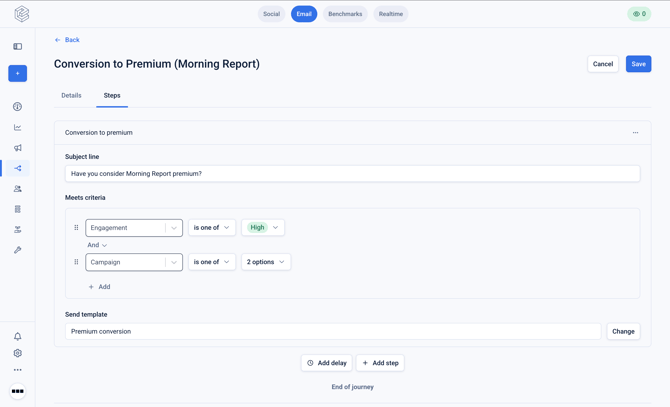Open the High value dropdown

tap(263, 228)
